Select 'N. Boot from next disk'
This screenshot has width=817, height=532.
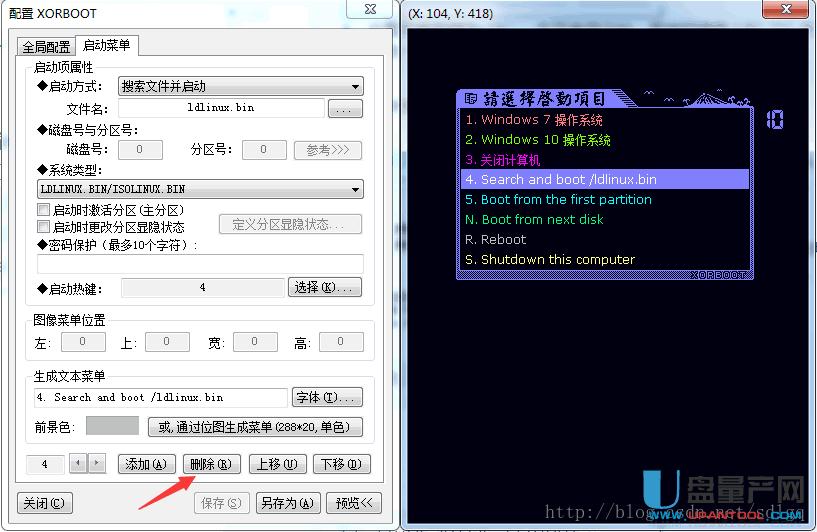click(605, 219)
